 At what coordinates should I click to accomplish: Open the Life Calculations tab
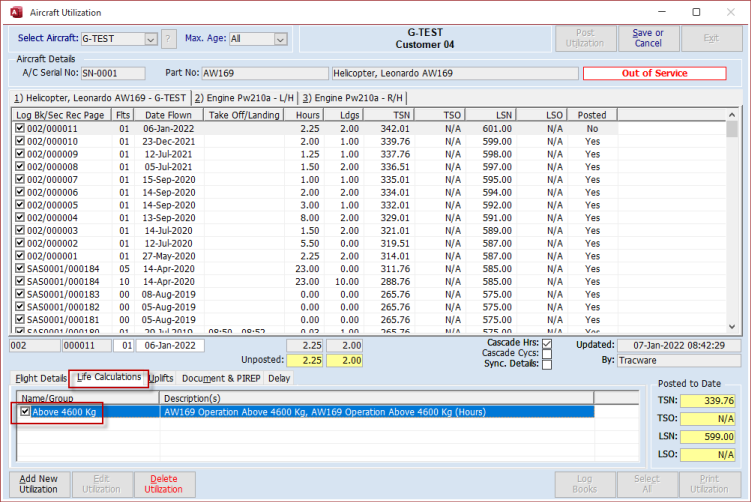(109, 377)
